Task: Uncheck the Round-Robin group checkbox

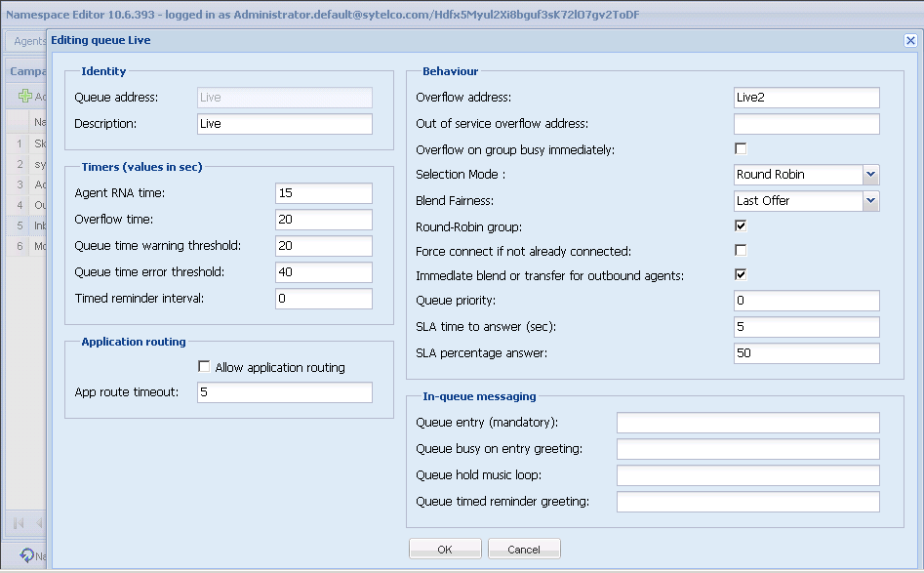Action: point(741,225)
